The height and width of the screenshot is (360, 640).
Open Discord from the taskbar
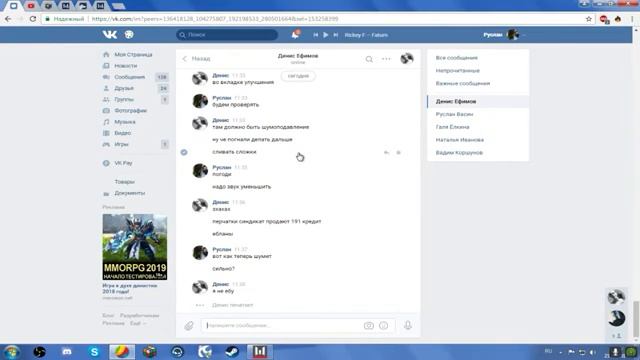click(67, 352)
